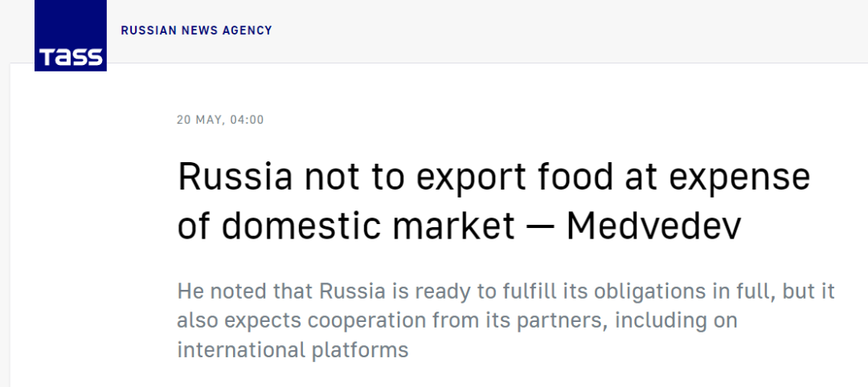Click "international platforms" ending the summary
The image size is (868, 387).
293,351
